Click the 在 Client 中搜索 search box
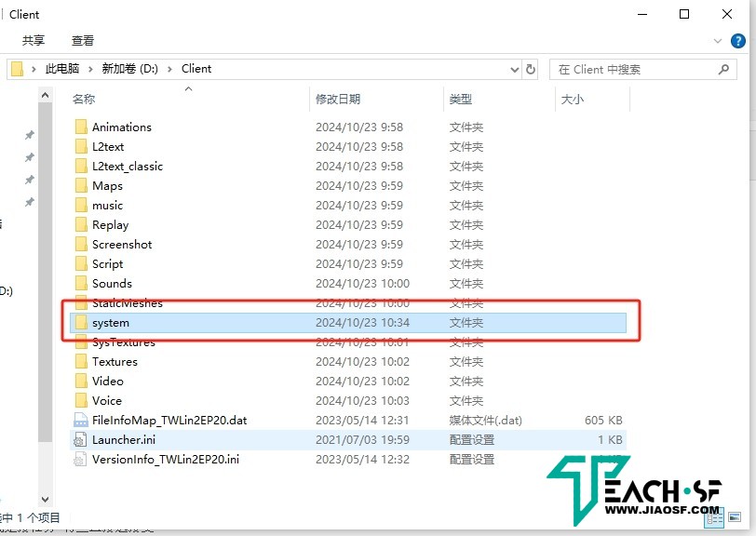The width and height of the screenshot is (756, 536). click(643, 70)
